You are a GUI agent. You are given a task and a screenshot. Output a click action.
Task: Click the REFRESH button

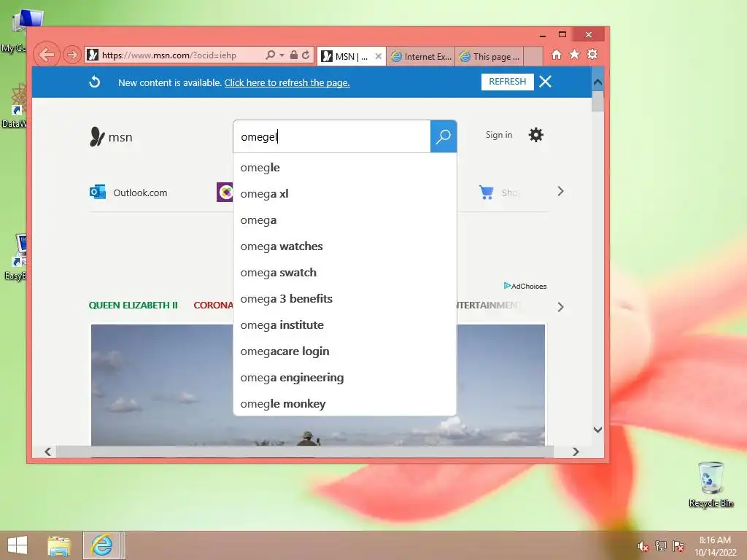click(508, 82)
